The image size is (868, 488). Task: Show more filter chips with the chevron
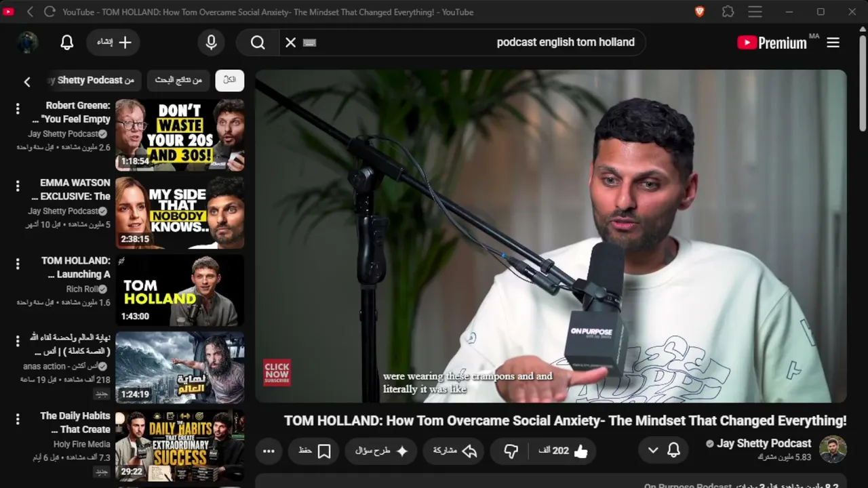point(27,81)
